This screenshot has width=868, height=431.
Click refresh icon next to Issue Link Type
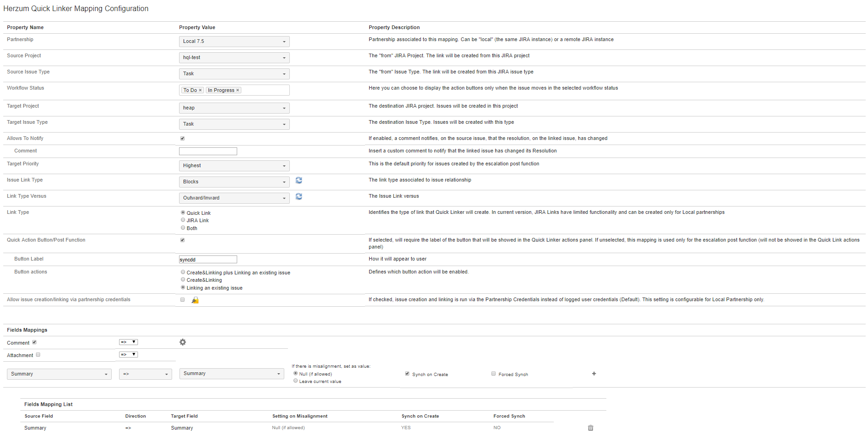299,181
